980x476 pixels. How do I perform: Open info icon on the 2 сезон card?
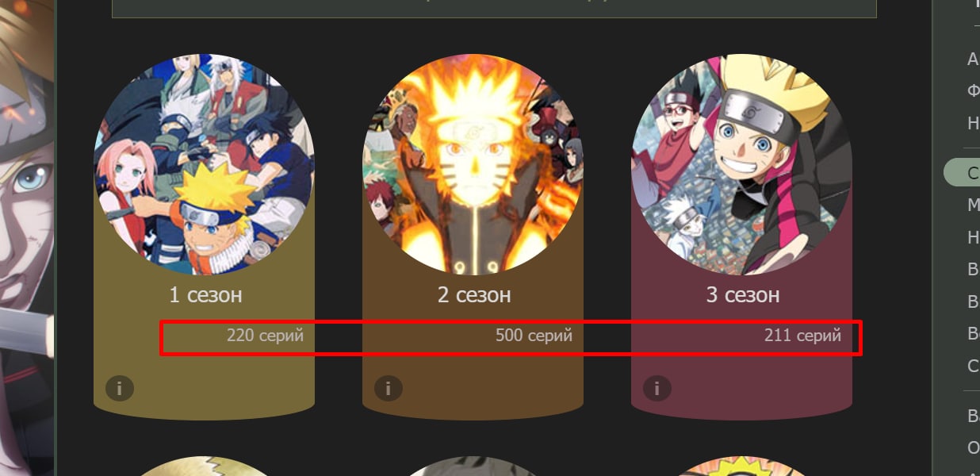pyautogui.click(x=388, y=389)
